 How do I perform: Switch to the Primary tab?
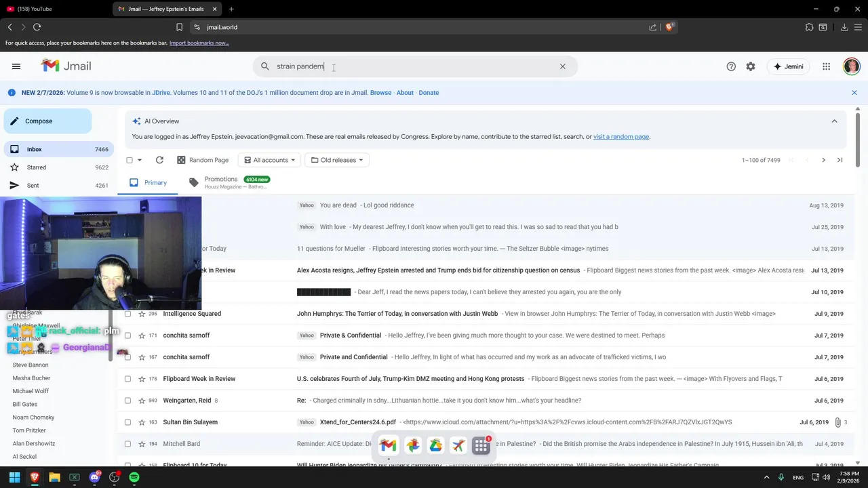tap(148, 182)
